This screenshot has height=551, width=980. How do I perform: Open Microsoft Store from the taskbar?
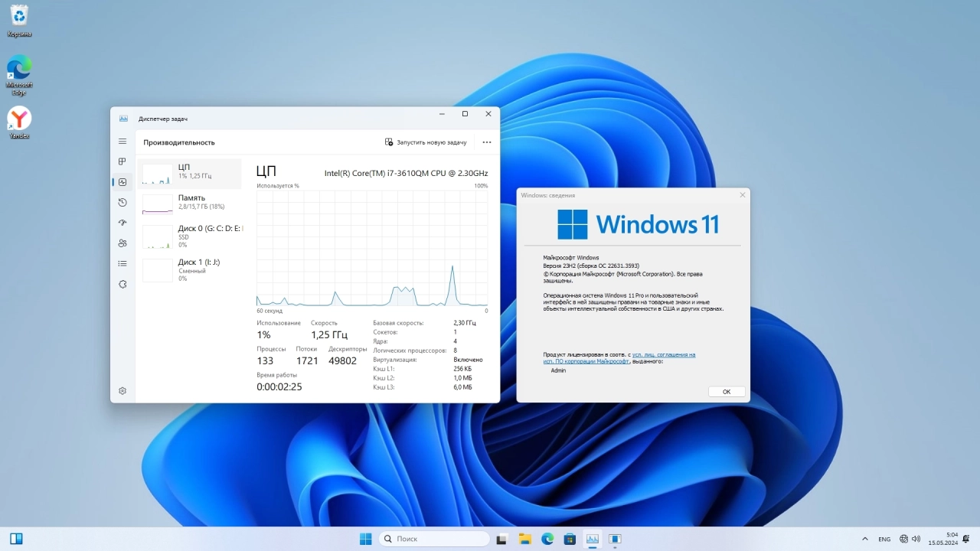coord(570,539)
